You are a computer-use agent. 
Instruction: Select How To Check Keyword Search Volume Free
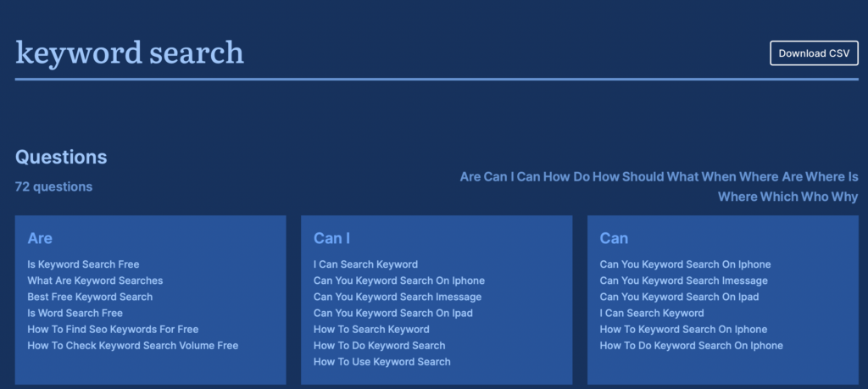(x=133, y=345)
